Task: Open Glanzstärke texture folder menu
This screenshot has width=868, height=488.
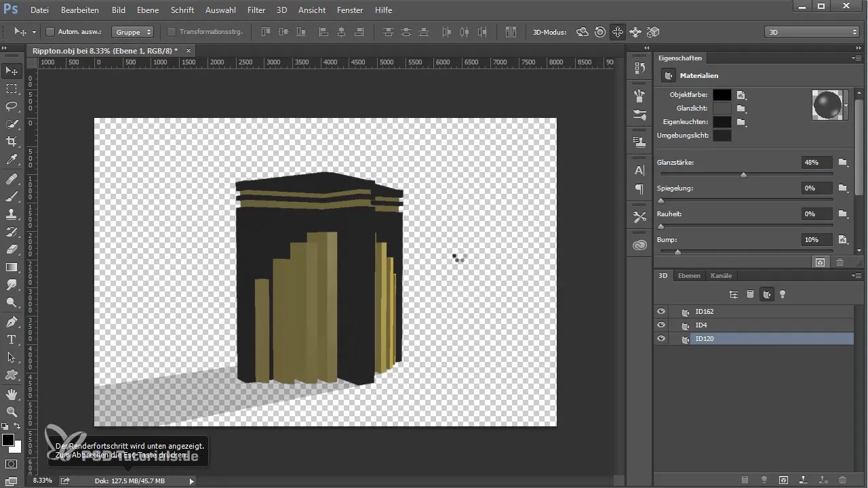Action: tap(843, 163)
